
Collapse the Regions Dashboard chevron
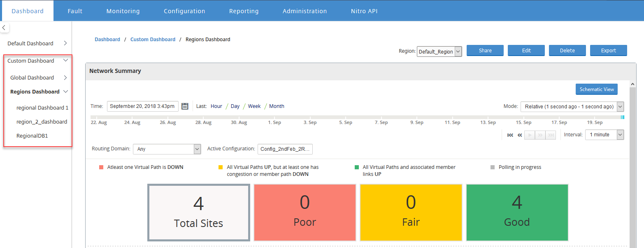(65, 91)
